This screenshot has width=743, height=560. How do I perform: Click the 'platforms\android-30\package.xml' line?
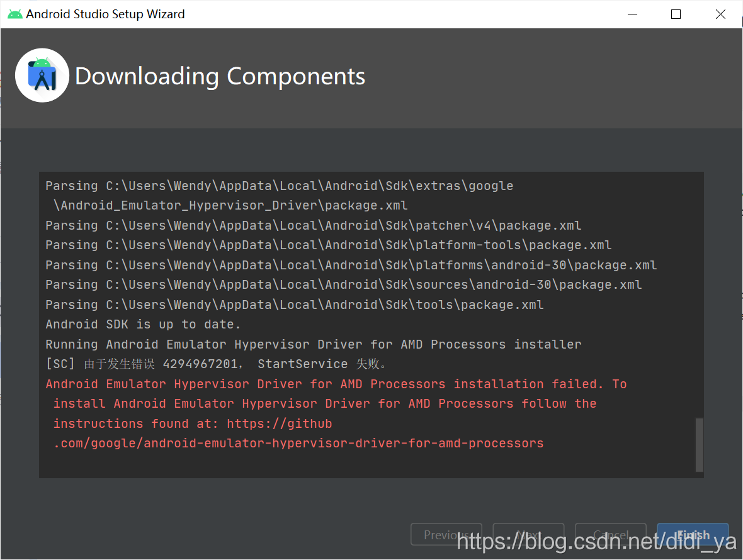(x=351, y=265)
